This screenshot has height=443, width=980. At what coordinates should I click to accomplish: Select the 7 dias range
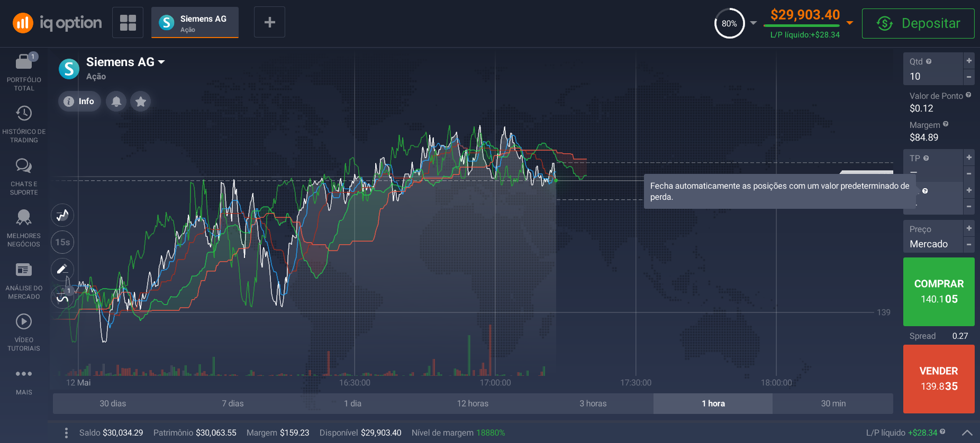[233, 403]
